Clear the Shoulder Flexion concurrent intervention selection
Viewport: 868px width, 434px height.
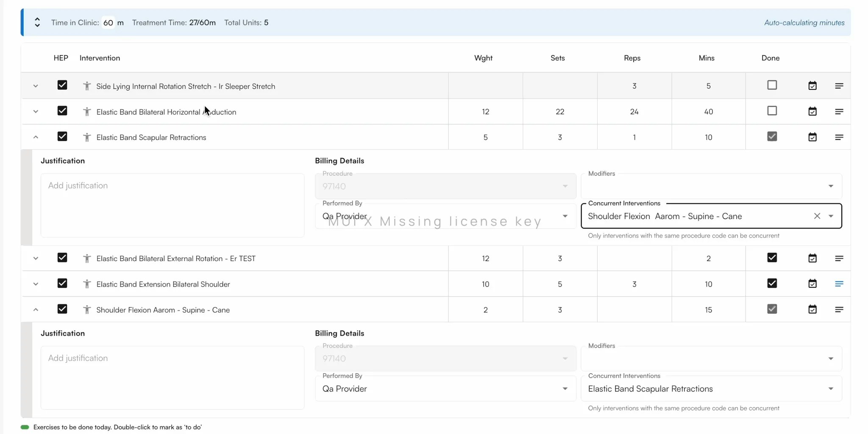(x=817, y=216)
